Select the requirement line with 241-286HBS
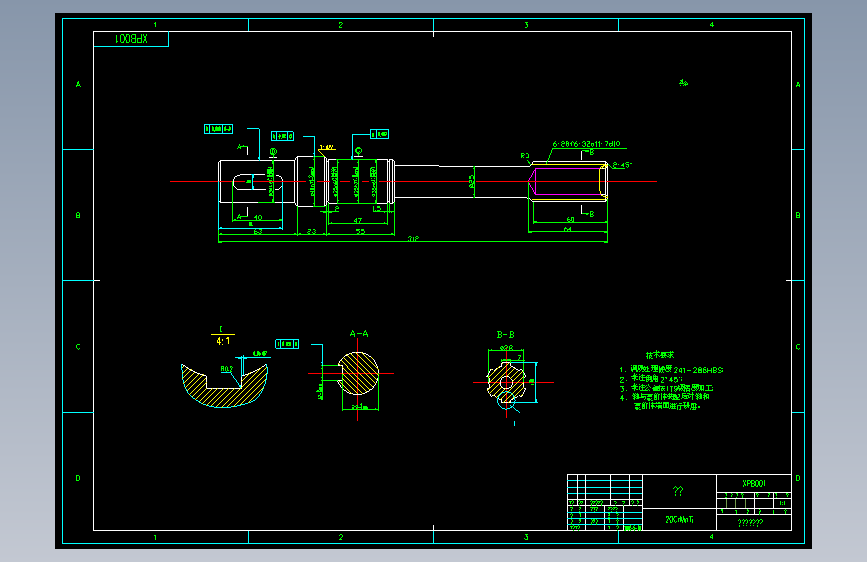The width and height of the screenshot is (867, 562). (671, 370)
